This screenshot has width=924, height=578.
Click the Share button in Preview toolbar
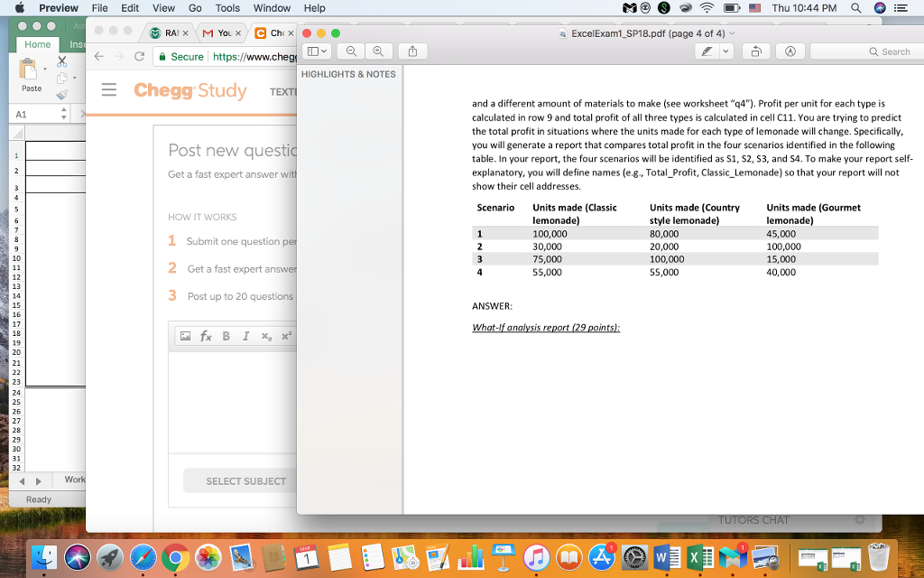(x=412, y=51)
